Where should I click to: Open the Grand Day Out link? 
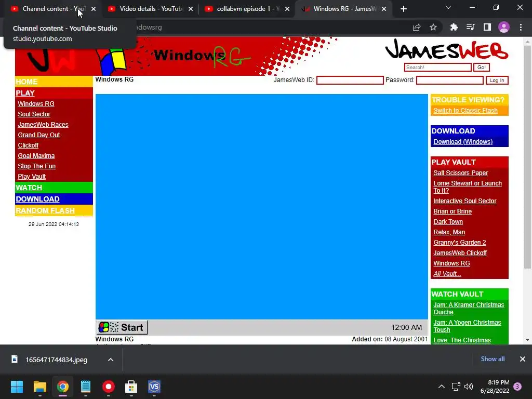[38, 135]
